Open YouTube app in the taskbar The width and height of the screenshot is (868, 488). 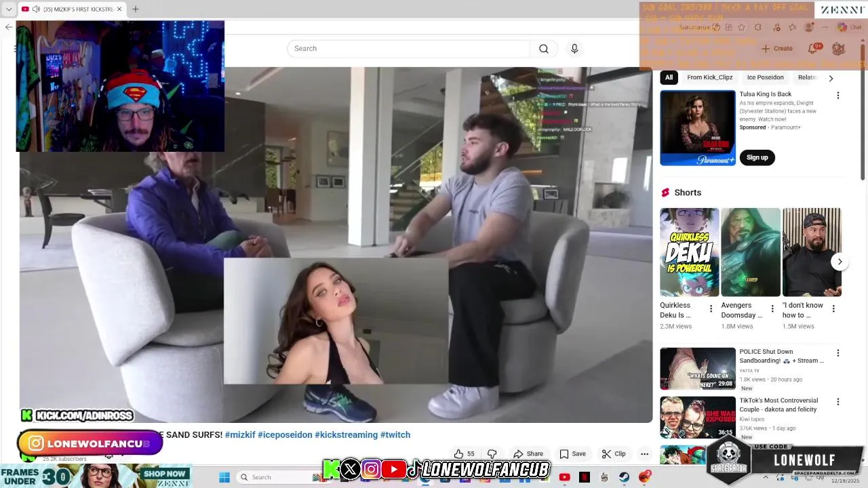(564, 477)
